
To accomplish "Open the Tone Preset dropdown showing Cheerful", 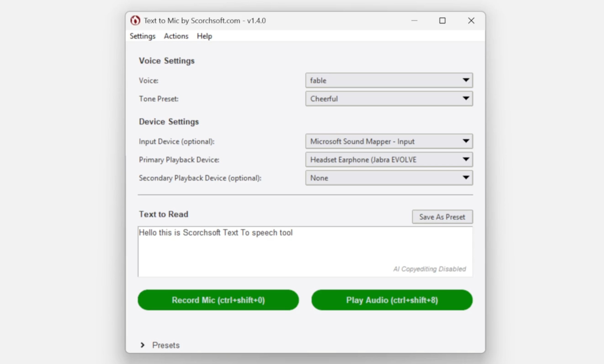I will [x=389, y=99].
